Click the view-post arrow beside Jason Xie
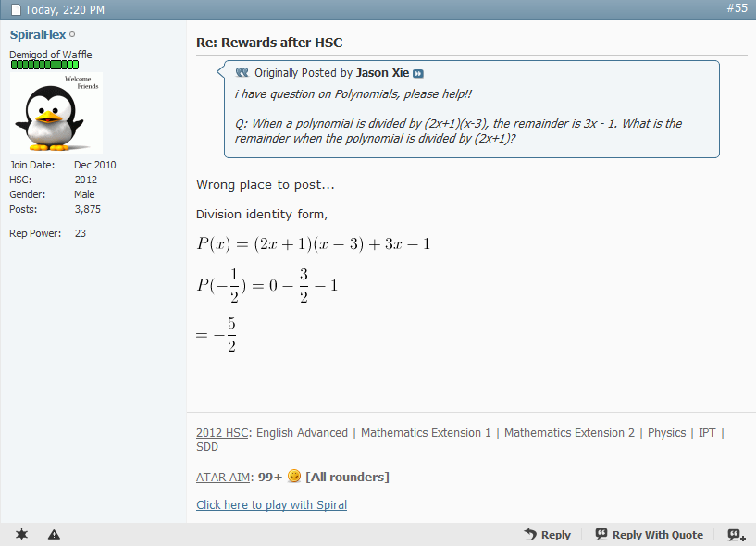 [418, 73]
